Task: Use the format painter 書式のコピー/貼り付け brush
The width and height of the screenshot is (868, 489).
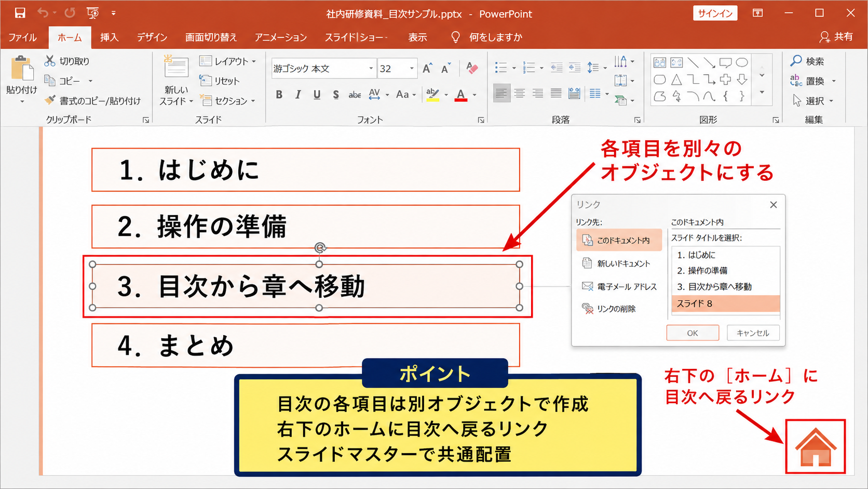Action: [50, 100]
